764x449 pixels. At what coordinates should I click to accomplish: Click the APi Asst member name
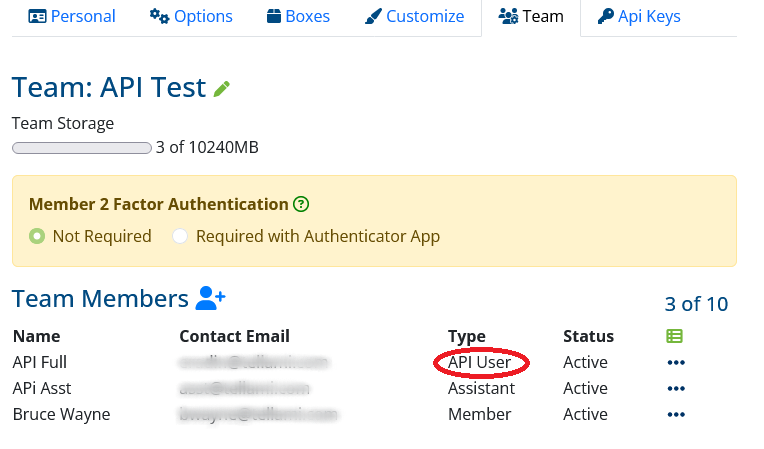coord(41,388)
